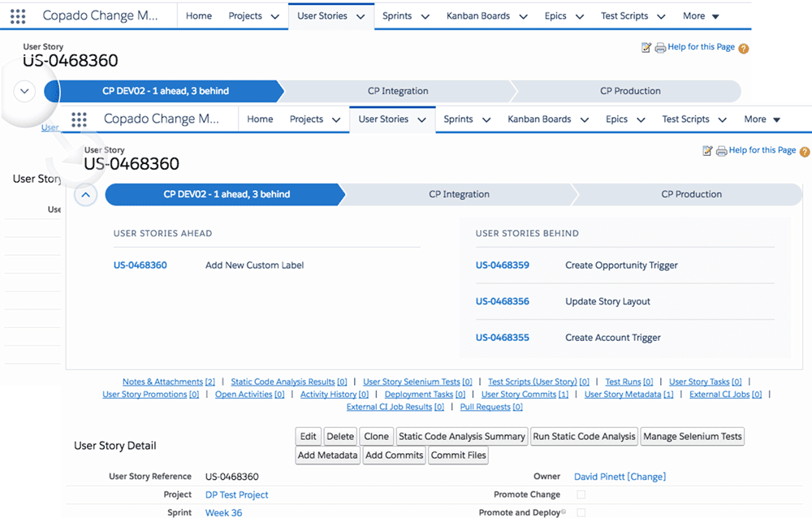Open DP Test Project link
Image resolution: width=812 pixels, height=518 pixels.
coord(236,494)
